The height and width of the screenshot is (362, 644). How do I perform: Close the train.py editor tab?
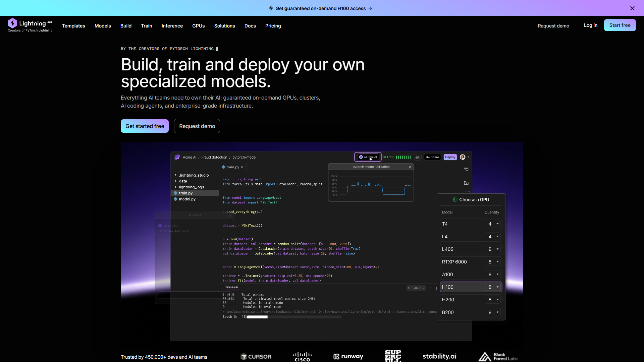tap(242, 167)
